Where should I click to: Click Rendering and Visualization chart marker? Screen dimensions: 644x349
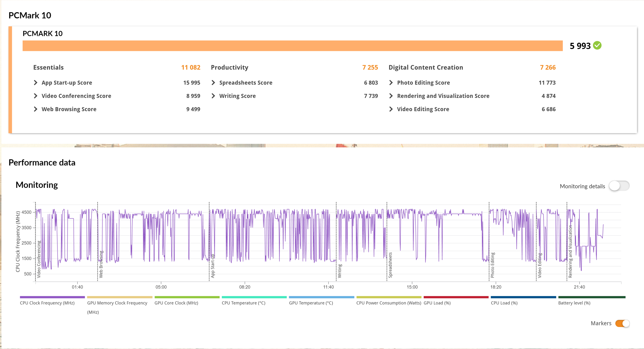coord(570,251)
